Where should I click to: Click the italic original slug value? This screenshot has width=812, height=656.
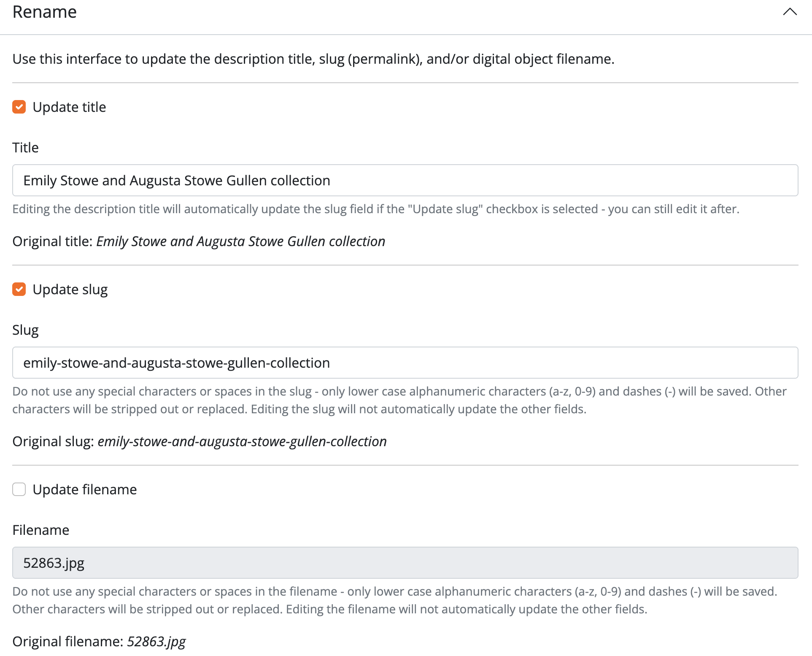pos(242,442)
